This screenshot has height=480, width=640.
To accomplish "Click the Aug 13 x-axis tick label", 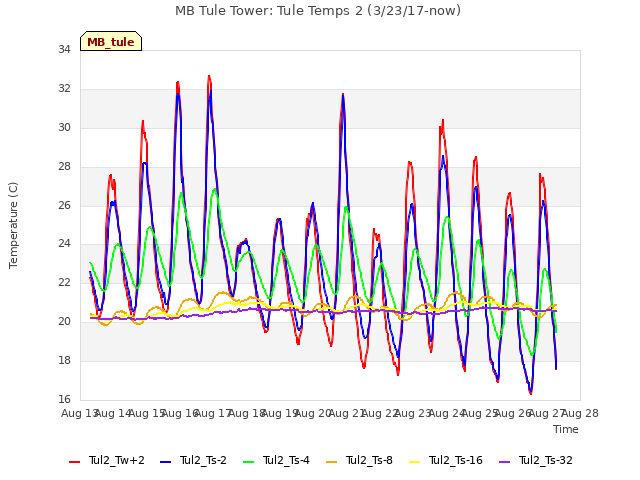I will click(78, 413).
